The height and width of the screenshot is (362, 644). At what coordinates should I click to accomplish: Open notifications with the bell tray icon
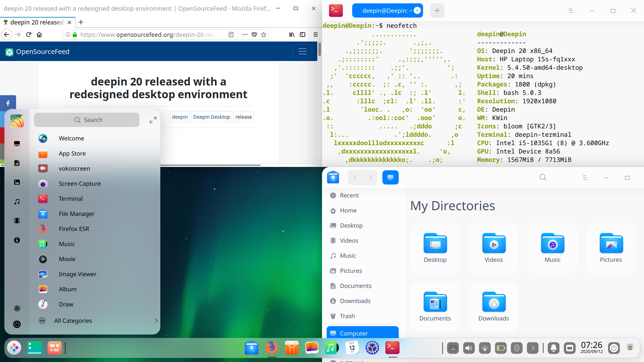point(554,348)
